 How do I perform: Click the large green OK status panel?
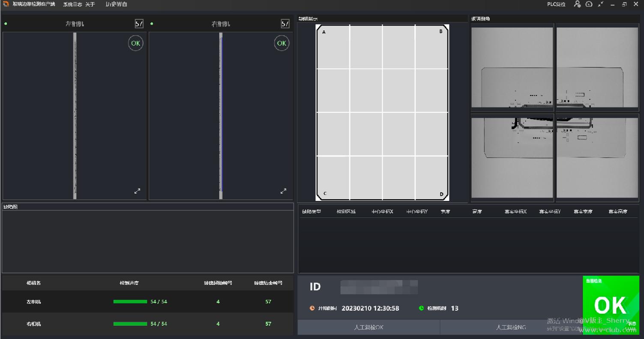(611, 305)
